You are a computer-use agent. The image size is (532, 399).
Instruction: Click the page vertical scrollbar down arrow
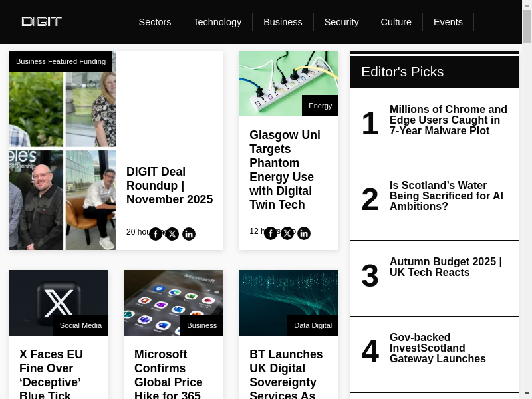(527, 393)
